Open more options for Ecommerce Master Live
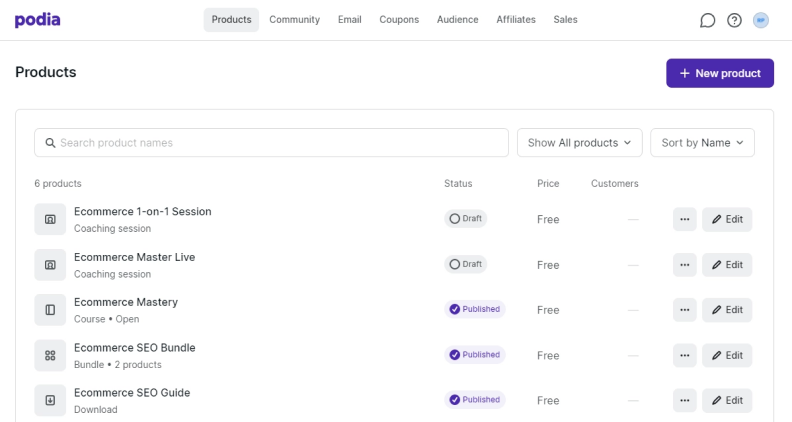 pyautogui.click(x=684, y=265)
